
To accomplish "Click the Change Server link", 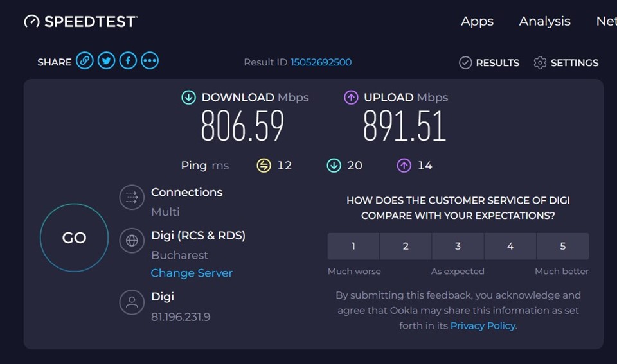I will click(192, 273).
